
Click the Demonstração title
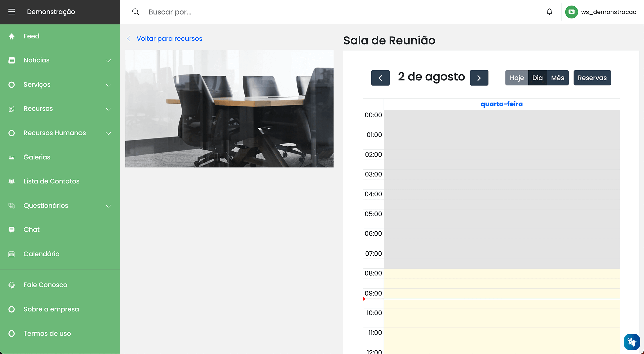(x=51, y=12)
